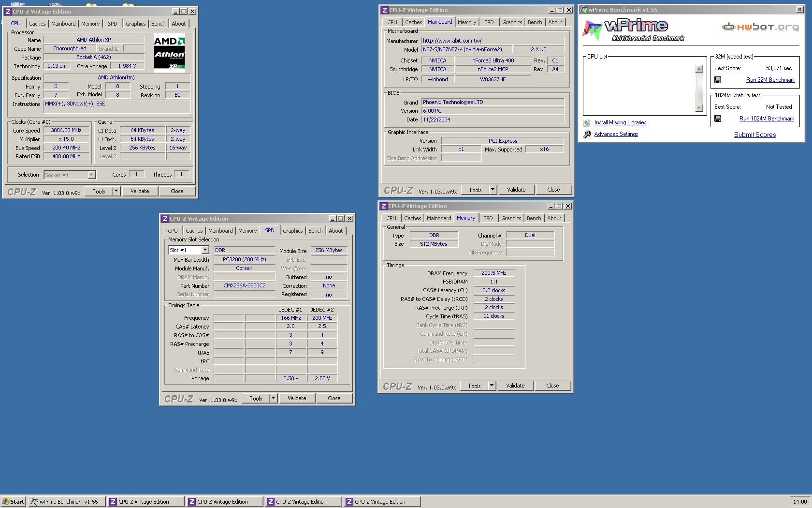The width and height of the screenshot is (812, 508).
Task: Open Install Missing Libraries link
Action: 620,122
